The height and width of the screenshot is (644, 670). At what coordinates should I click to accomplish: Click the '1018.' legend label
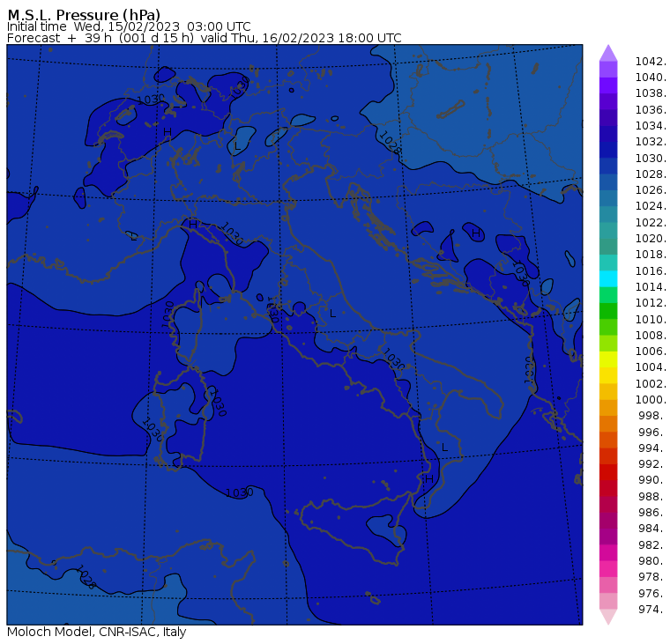point(651,255)
